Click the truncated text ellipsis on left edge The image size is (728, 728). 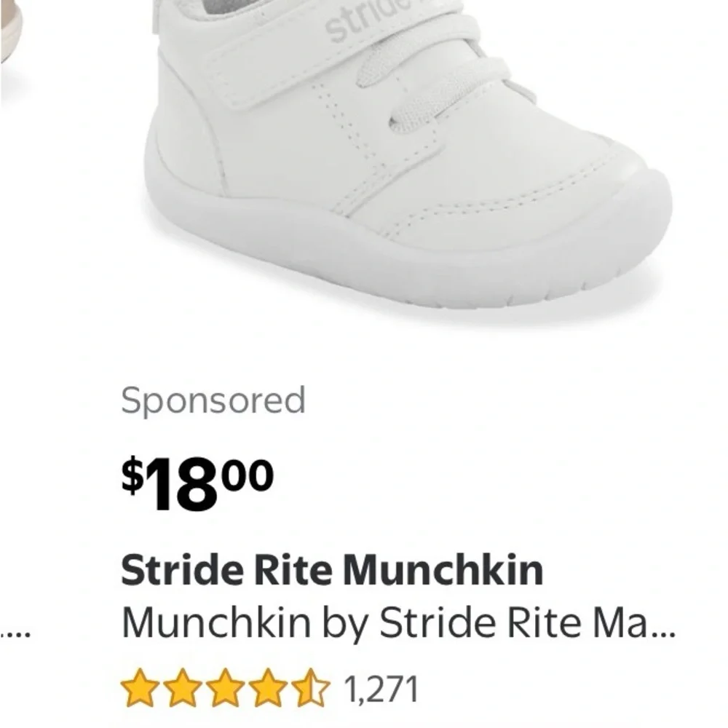click(x=15, y=635)
